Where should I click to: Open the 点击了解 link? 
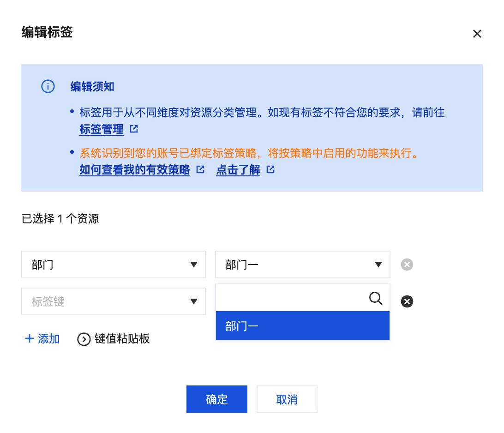pyautogui.click(x=238, y=170)
